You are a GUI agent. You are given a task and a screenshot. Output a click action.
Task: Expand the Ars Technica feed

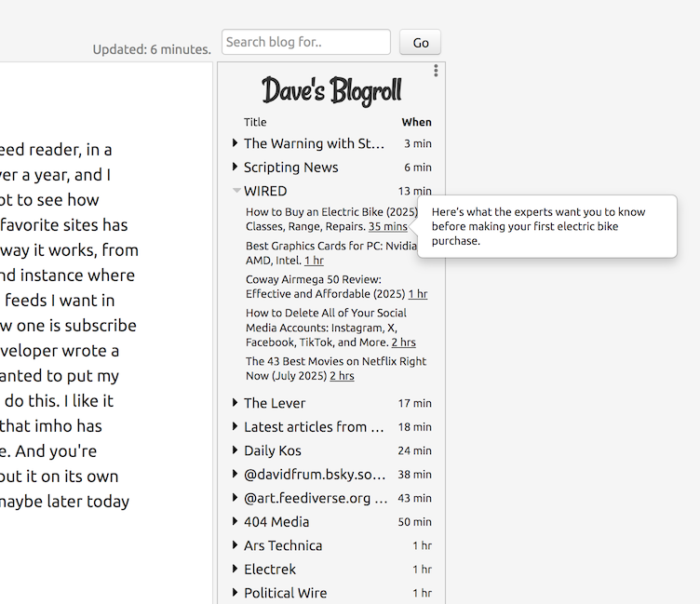tap(235, 544)
